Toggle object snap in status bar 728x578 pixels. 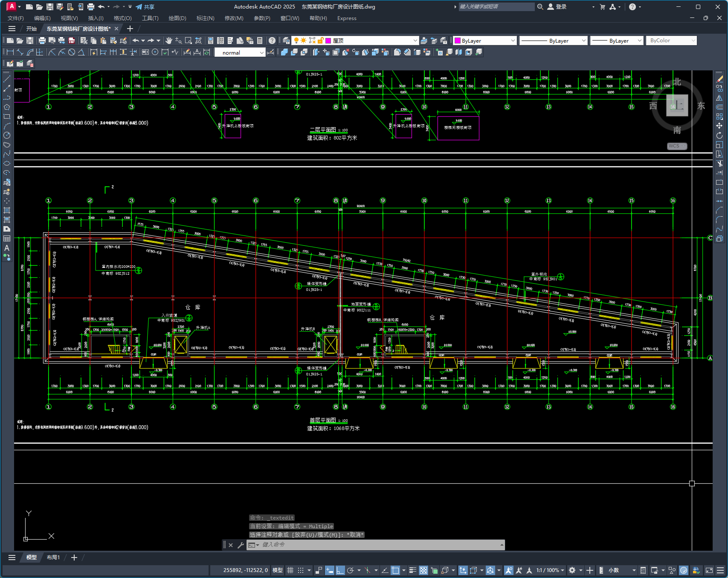(x=395, y=570)
